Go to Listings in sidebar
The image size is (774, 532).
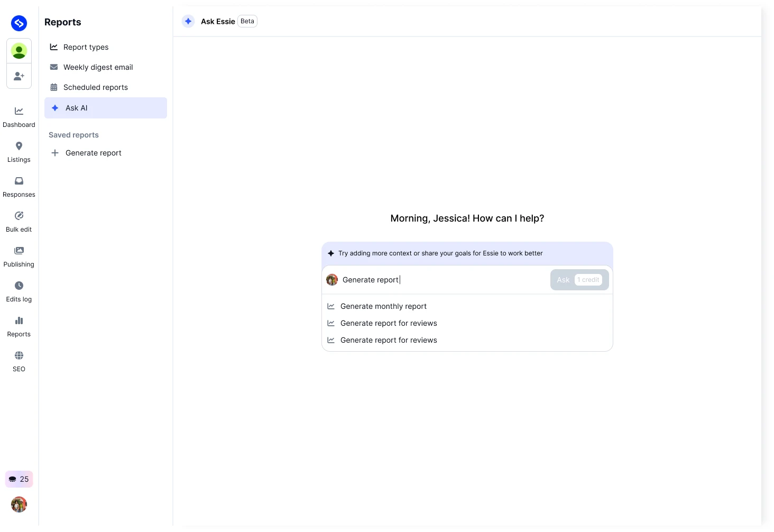click(19, 152)
